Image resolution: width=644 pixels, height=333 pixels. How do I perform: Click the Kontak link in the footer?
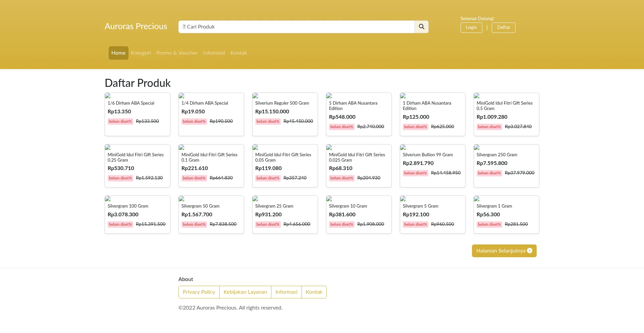tap(314, 292)
